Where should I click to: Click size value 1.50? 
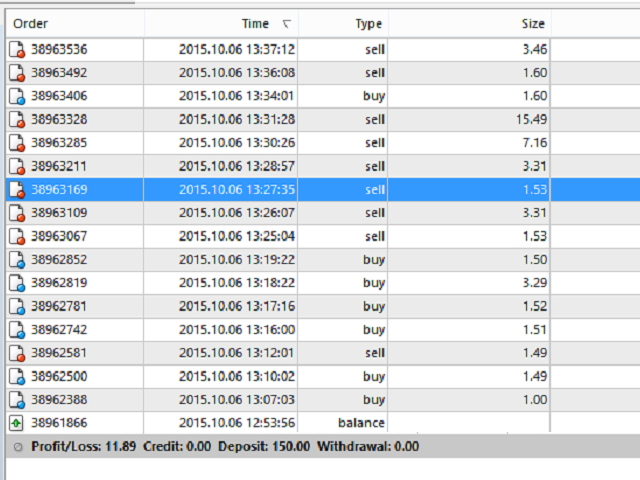[x=535, y=260]
